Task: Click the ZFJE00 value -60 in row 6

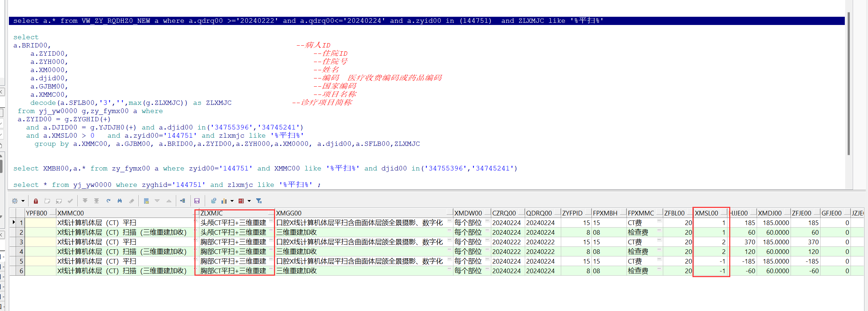Action: [805, 271]
